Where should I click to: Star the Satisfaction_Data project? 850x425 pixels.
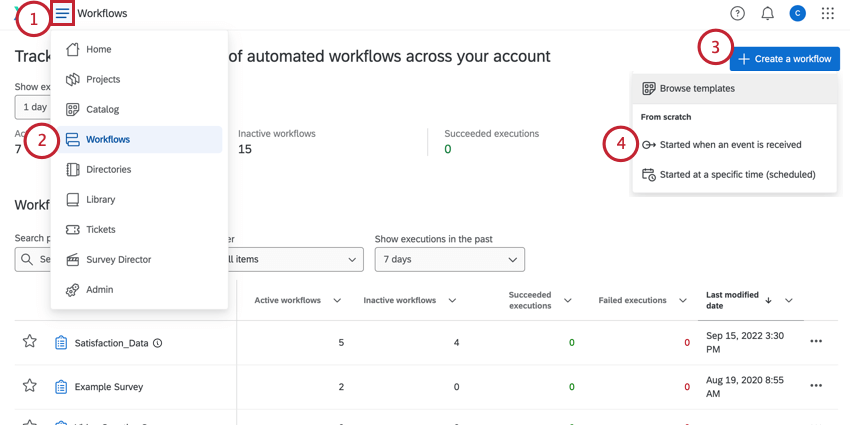click(30, 342)
